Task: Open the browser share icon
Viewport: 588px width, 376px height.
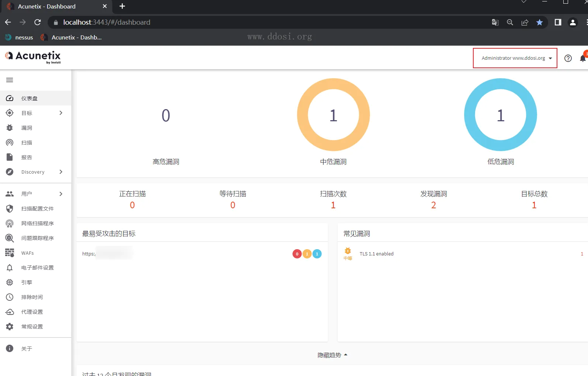Action: [x=525, y=22]
